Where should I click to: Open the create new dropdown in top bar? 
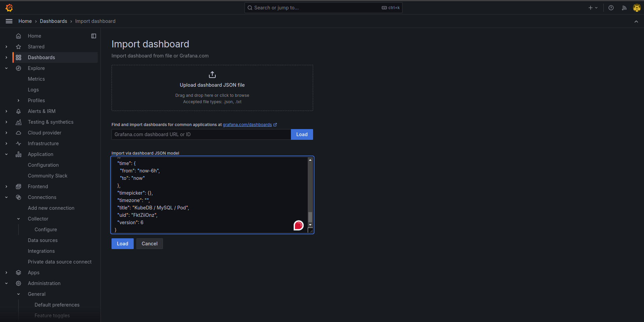click(x=593, y=7)
